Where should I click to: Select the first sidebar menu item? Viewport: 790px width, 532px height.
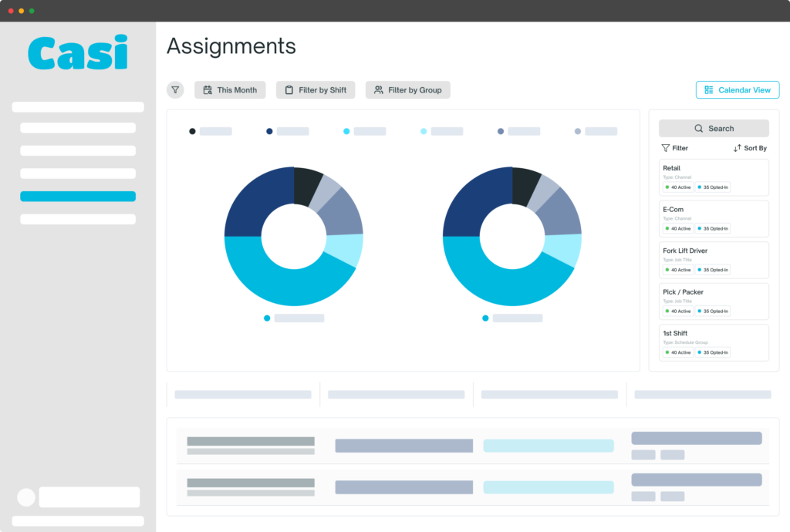click(x=78, y=107)
